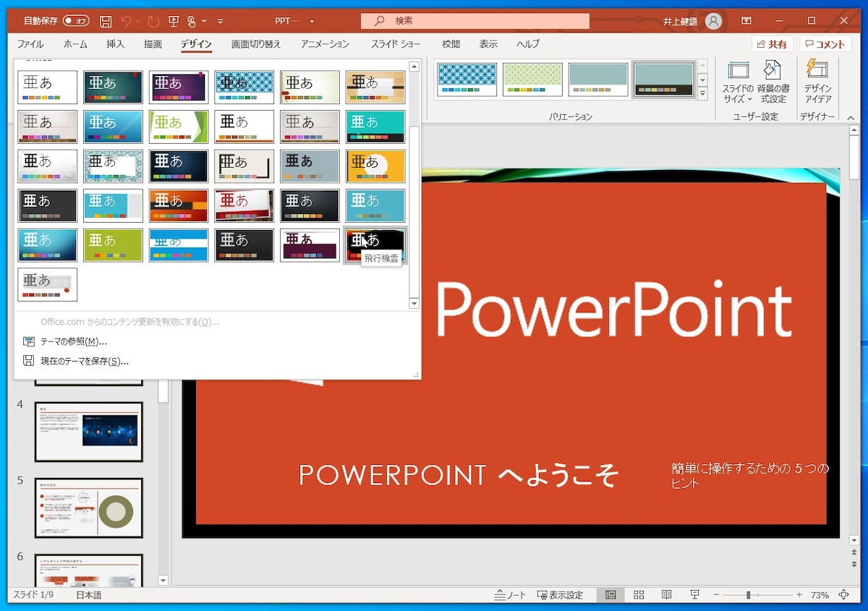Move up one row in the Variations gallery
The width and height of the screenshot is (868, 611).
point(702,66)
